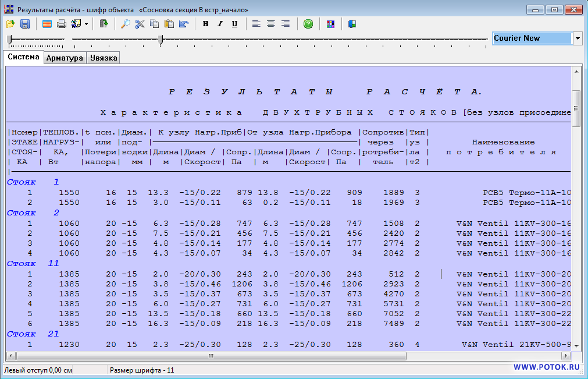The image size is (588, 379).
Task: Expand the Courier New font dropdown
Action: 578,38
